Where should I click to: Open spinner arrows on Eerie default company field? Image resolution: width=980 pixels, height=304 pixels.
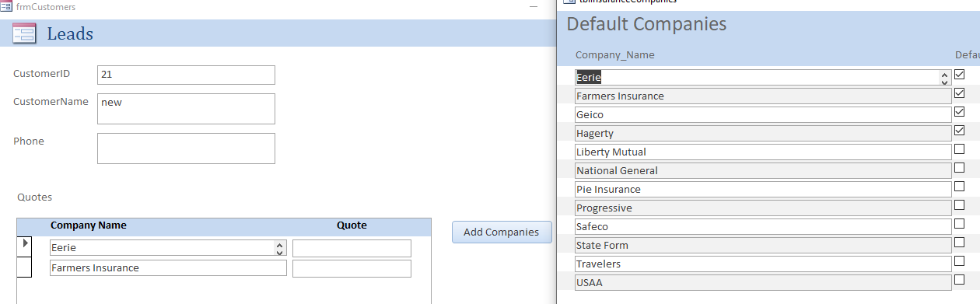(x=945, y=78)
